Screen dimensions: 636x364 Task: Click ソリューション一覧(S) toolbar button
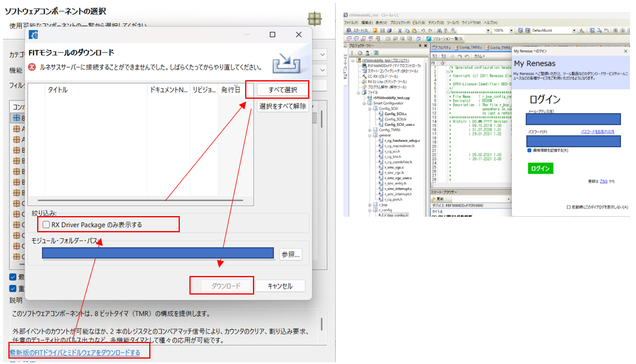[444, 38]
